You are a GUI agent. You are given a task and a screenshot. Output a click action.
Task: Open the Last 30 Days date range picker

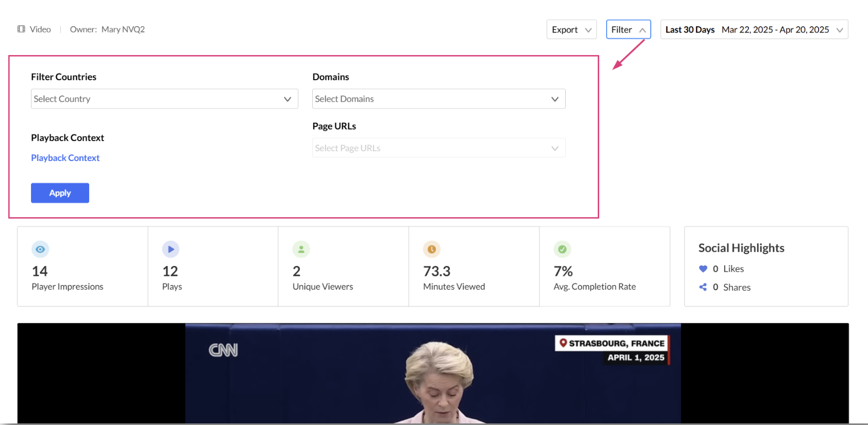[754, 29]
